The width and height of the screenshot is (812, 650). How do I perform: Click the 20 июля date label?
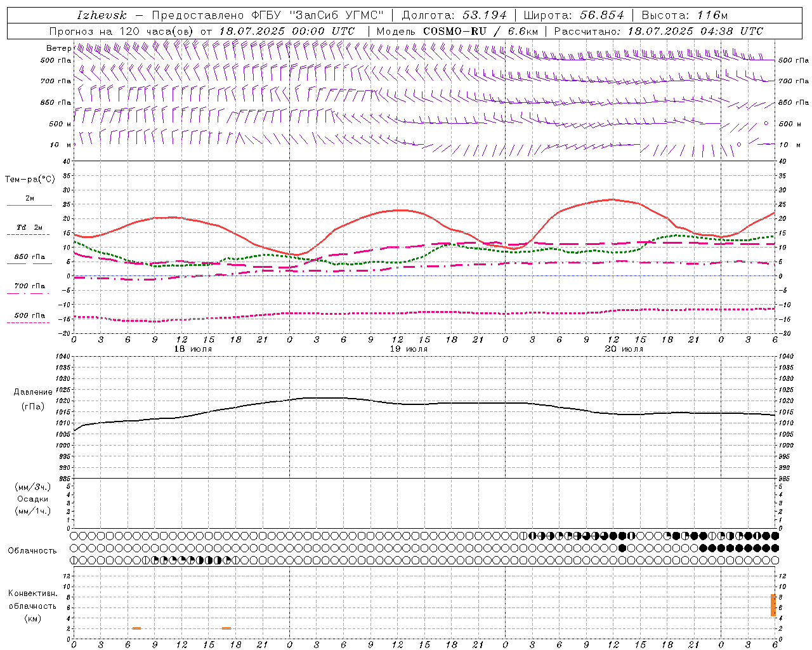pos(624,349)
